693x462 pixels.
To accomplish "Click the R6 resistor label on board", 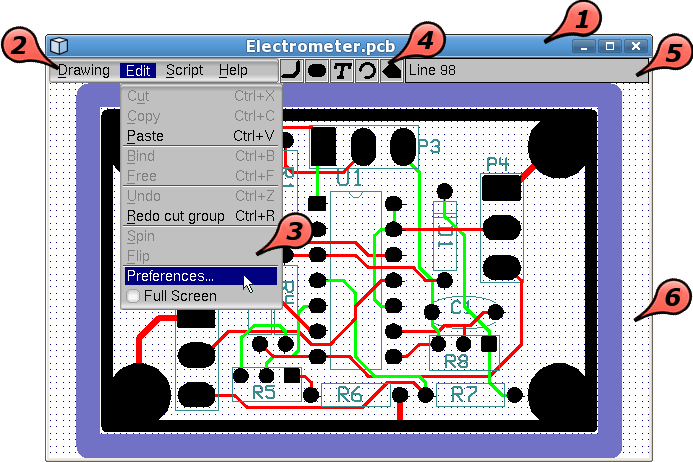I will 349,395.
